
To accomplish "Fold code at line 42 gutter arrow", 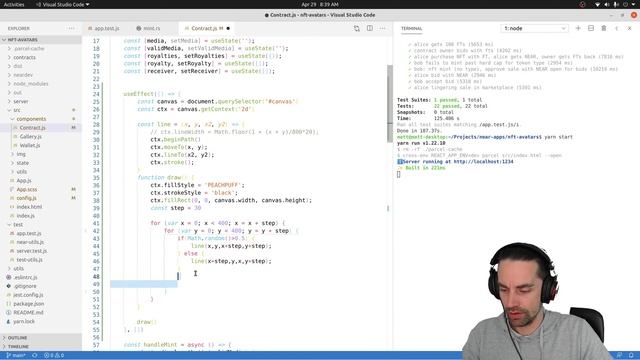I will coord(86,231).
